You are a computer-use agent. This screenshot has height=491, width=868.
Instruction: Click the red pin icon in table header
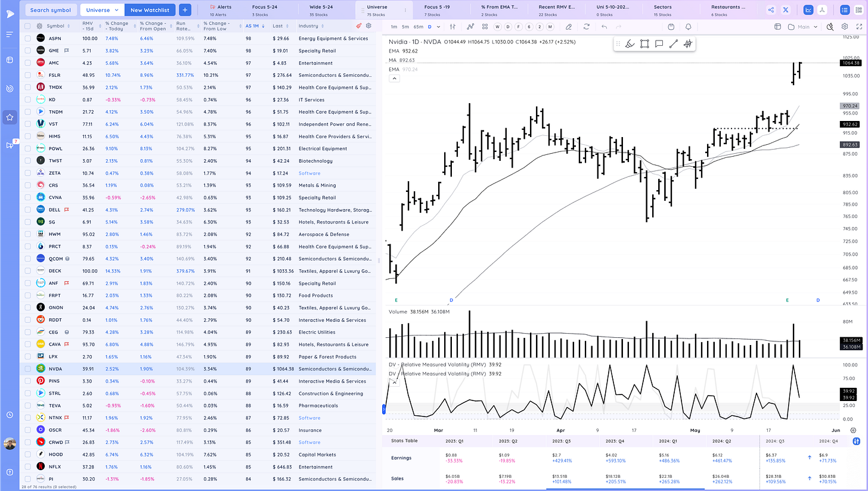pos(358,26)
